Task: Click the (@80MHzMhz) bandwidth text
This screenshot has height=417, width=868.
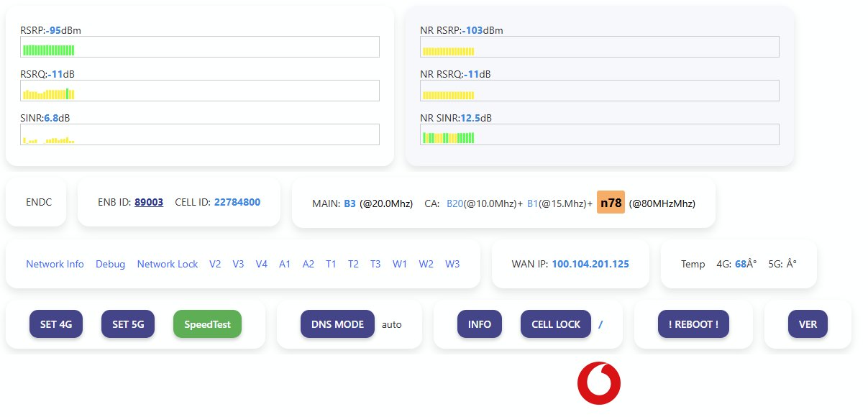Action: click(662, 203)
